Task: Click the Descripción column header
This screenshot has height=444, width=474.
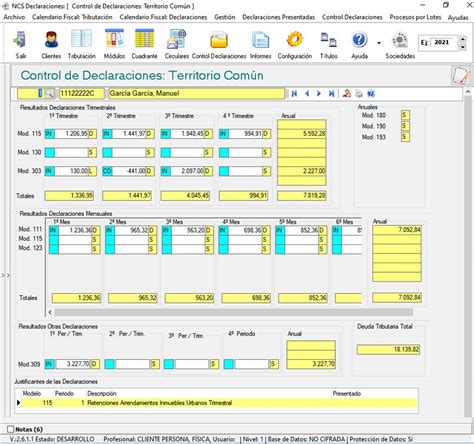Action: pos(102,394)
